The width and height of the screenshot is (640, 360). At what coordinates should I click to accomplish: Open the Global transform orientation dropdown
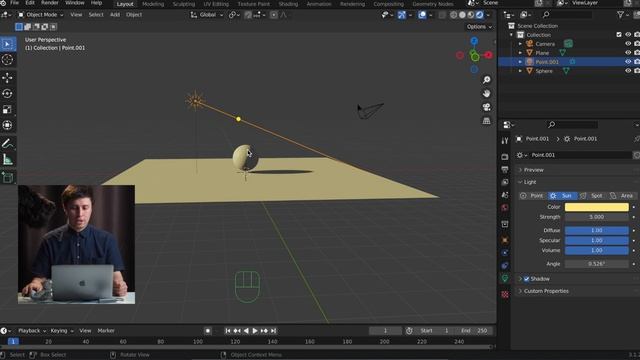pos(207,15)
